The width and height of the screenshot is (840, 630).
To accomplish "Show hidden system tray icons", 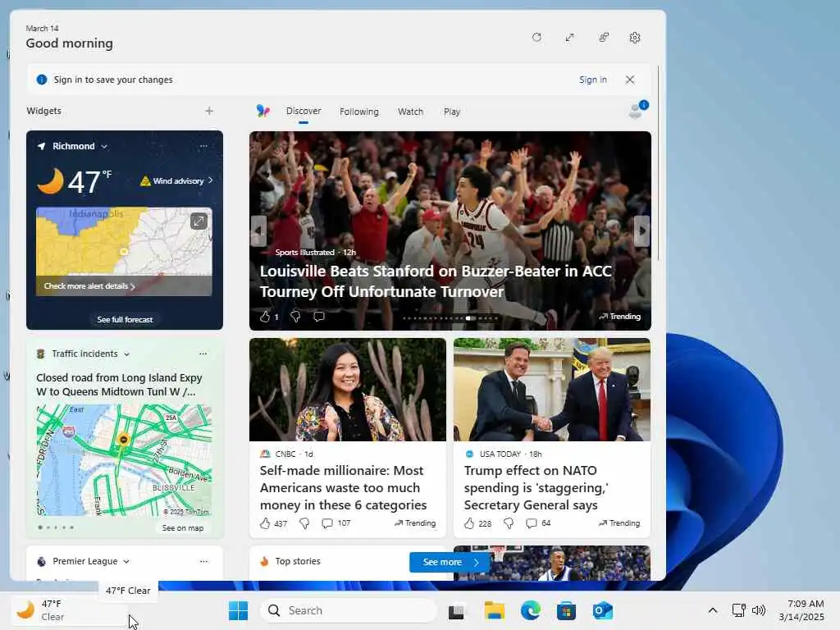I will 713,610.
